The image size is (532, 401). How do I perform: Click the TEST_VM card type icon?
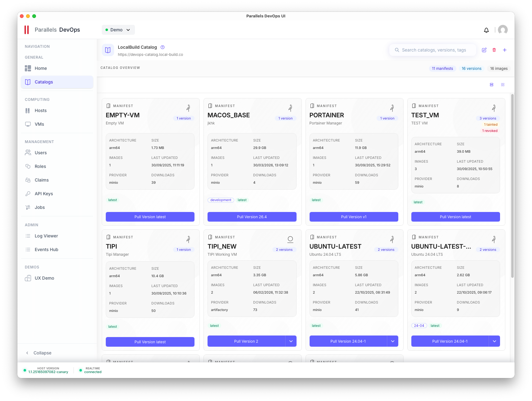(494, 108)
